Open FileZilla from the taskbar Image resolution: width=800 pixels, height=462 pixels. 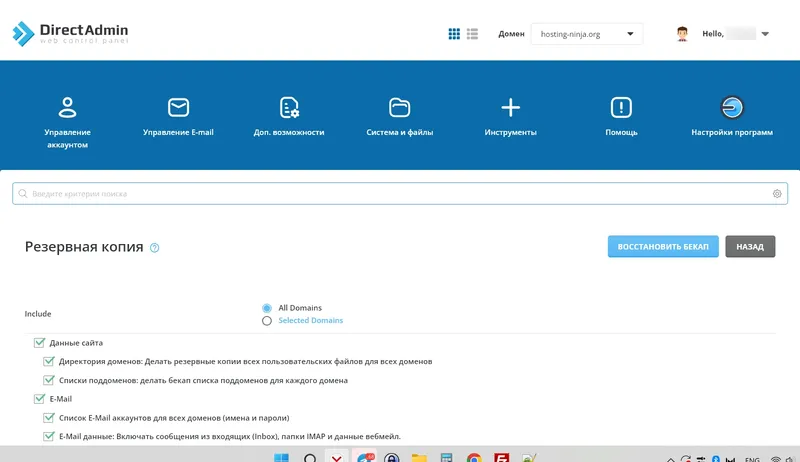click(502, 458)
